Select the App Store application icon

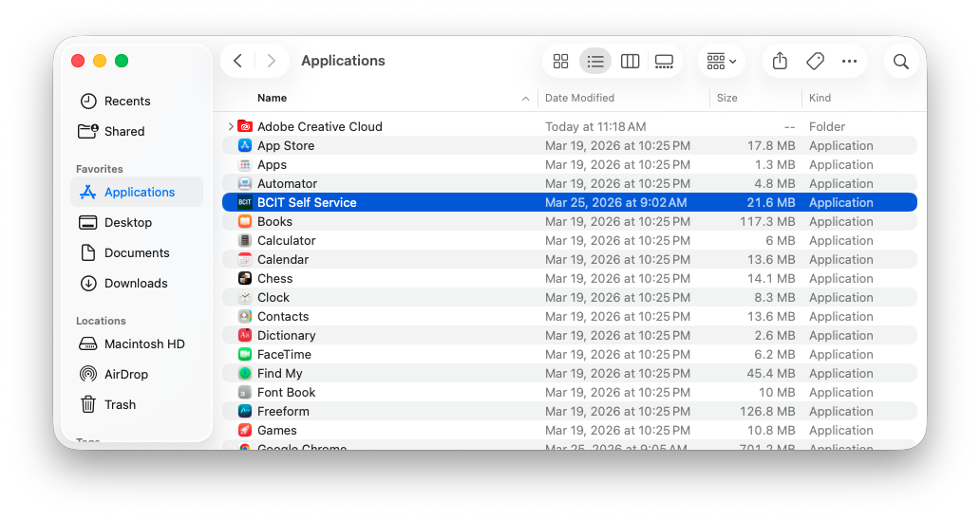tap(245, 145)
